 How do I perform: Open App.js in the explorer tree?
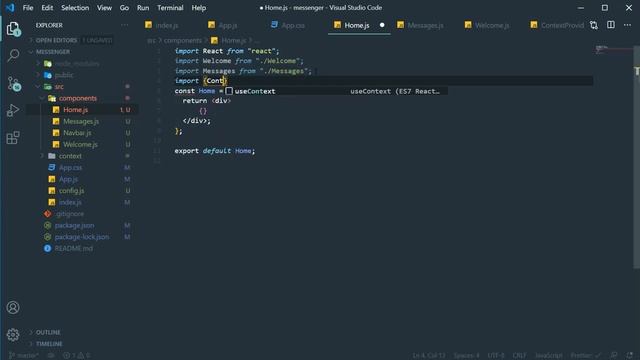[68, 179]
